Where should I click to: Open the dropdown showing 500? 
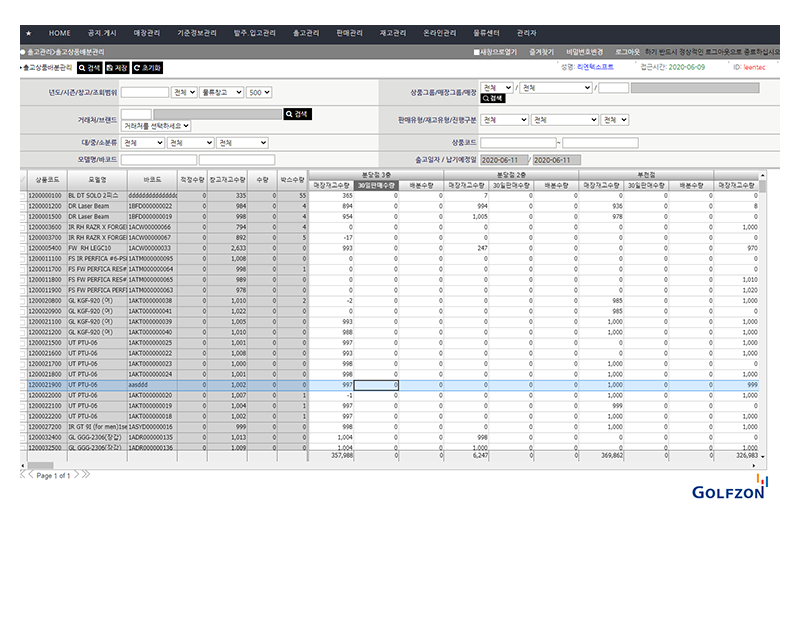(x=259, y=92)
